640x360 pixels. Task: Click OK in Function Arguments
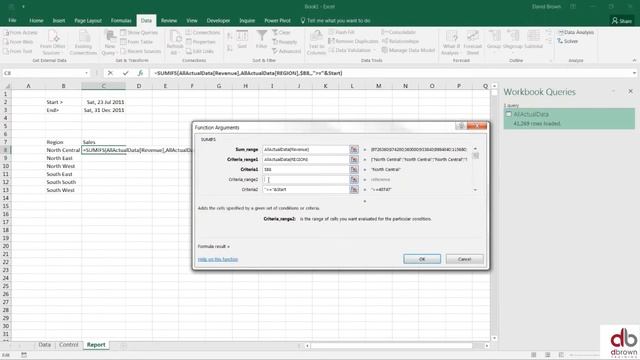click(x=422, y=259)
